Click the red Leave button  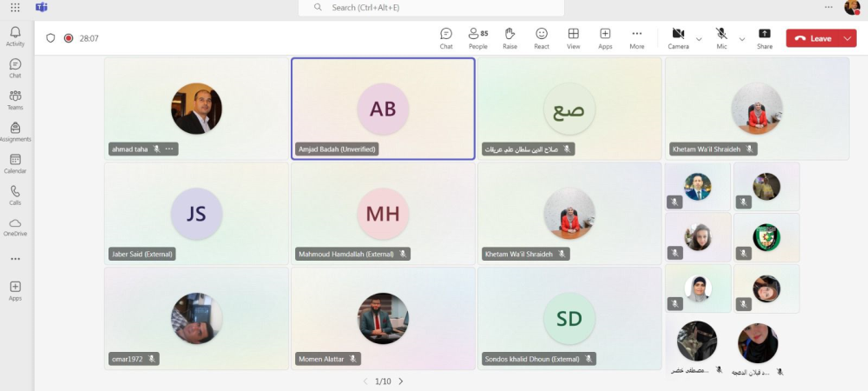coord(812,39)
